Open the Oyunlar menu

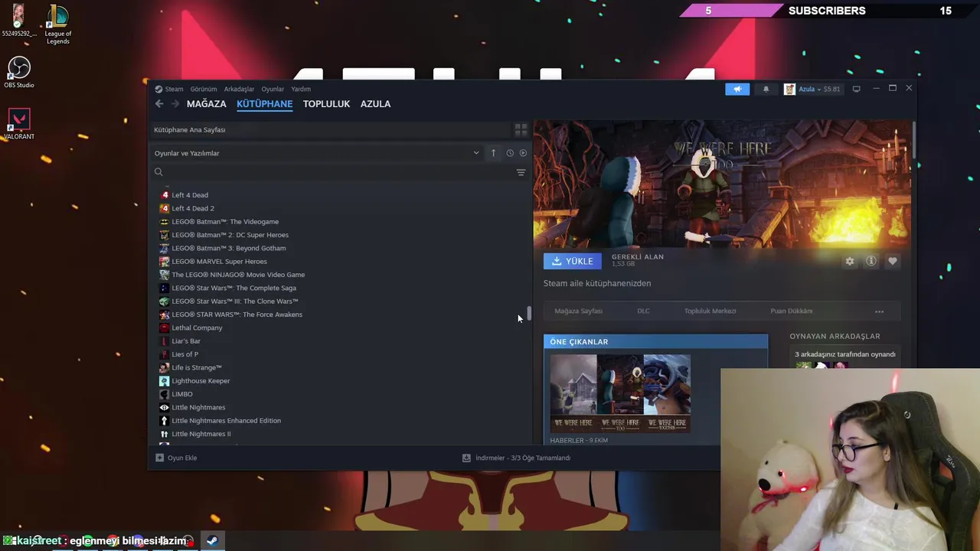[x=273, y=89]
